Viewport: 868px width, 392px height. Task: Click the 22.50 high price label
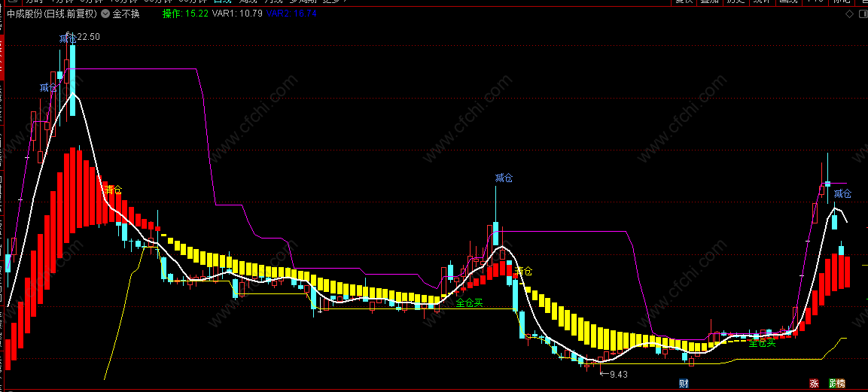[90, 36]
